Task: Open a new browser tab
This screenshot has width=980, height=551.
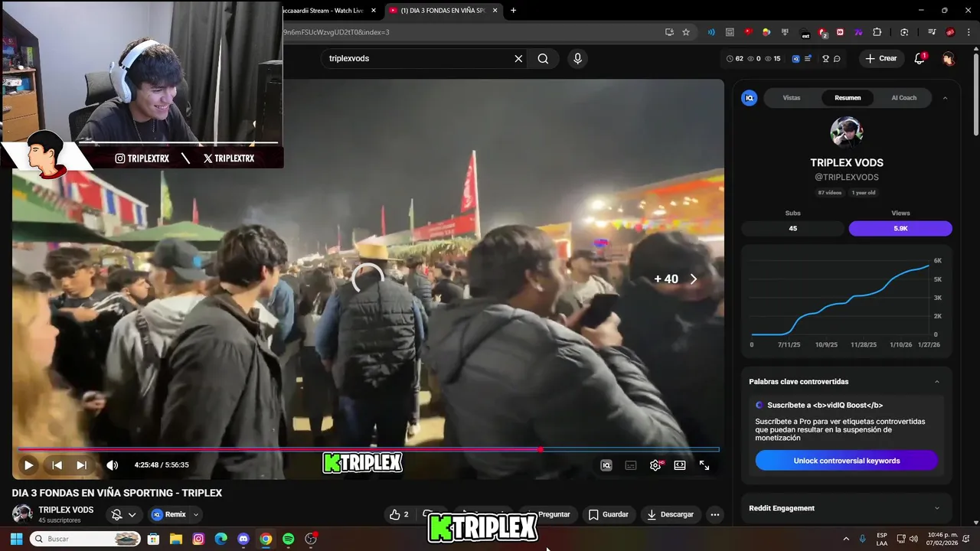Action: click(x=514, y=11)
